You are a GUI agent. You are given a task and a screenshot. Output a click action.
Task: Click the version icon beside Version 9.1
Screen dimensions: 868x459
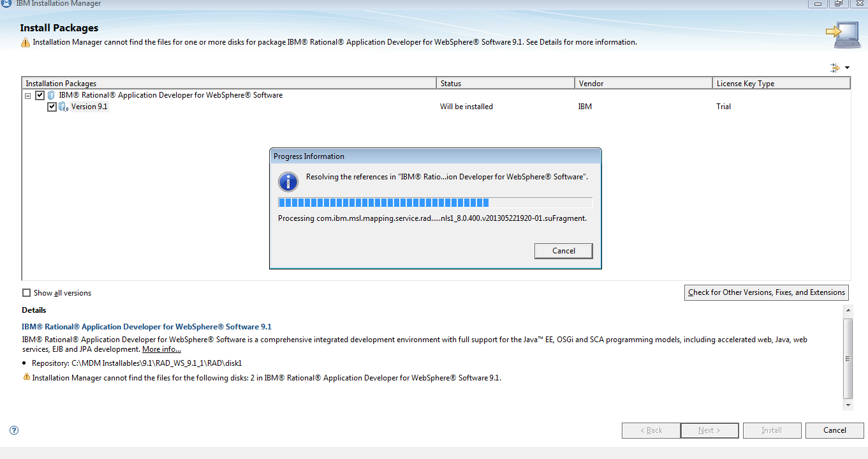click(63, 107)
